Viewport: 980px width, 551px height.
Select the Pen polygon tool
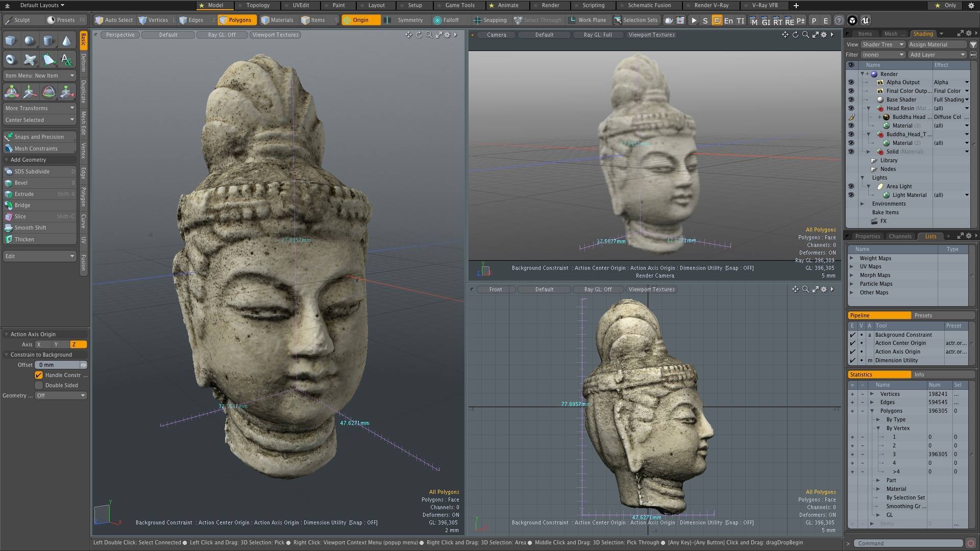tap(48, 60)
